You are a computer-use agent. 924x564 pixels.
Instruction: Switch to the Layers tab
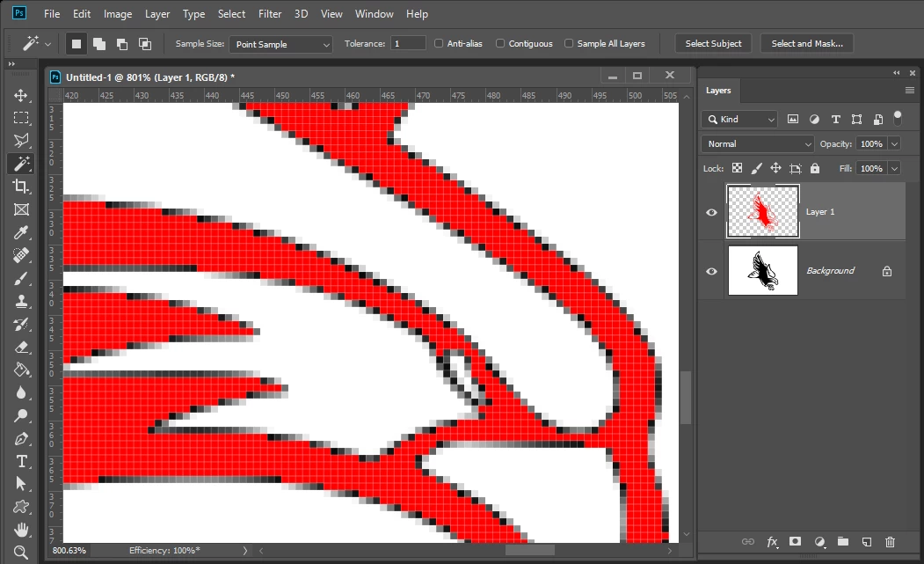click(x=718, y=91)
